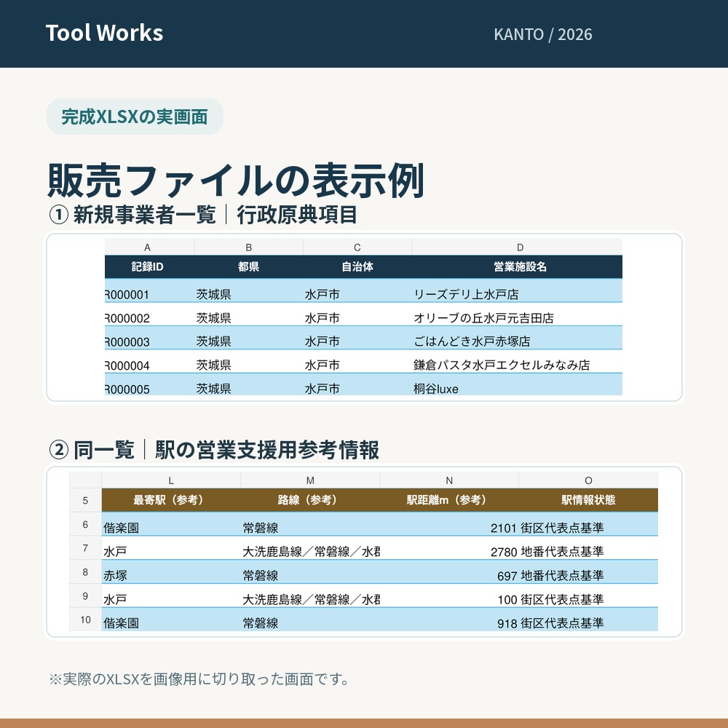The image size is (728, 728).
Task: Click the 路線（参考） header cell
Action: [x=310, y=500]
